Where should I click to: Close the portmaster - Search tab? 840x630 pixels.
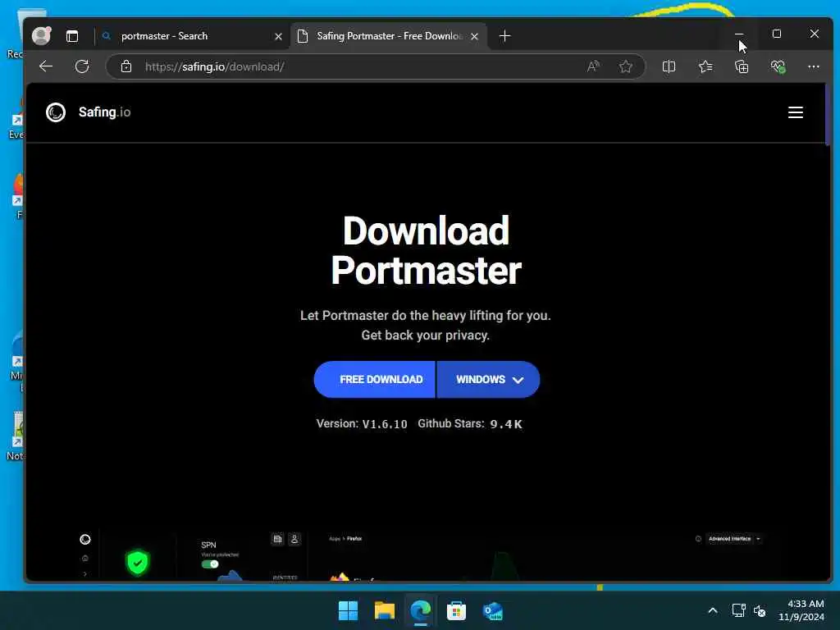coord(278,36)
